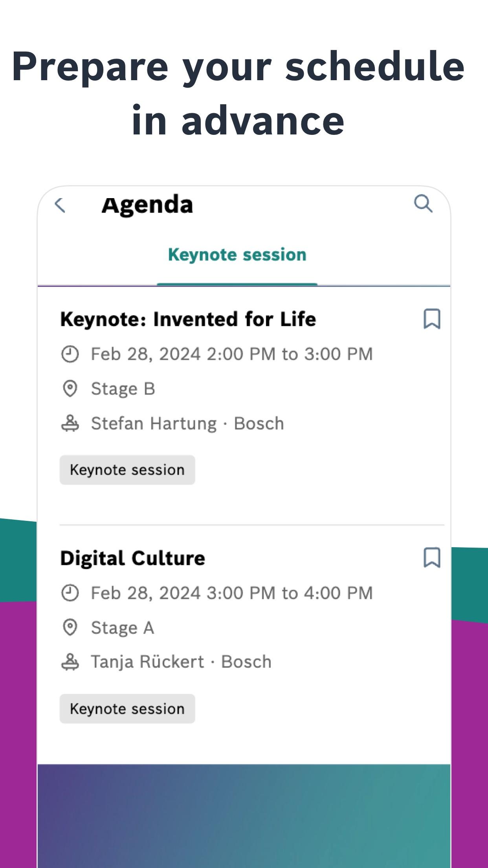Tap the gradient banner below the sessions

pos(244,816)
